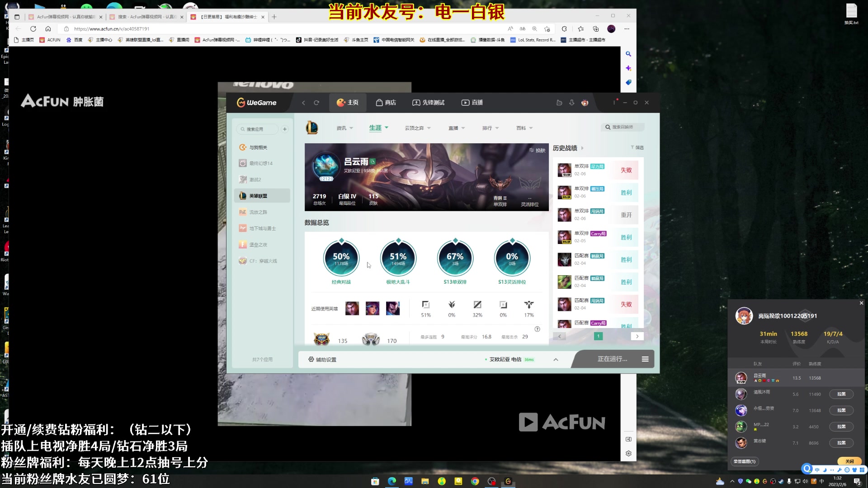
Task: Select 英雄联盟 in the sidebar
Action: coord(262,196)
